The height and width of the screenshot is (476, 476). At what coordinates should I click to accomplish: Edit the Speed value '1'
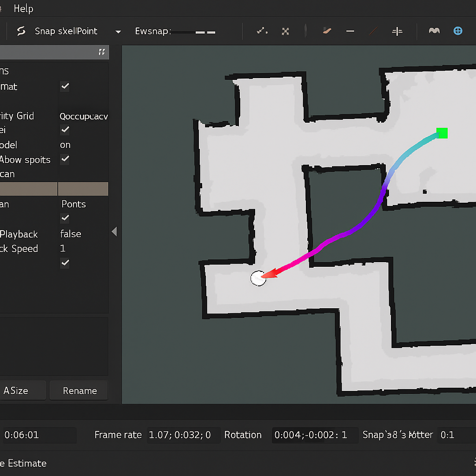63,248
